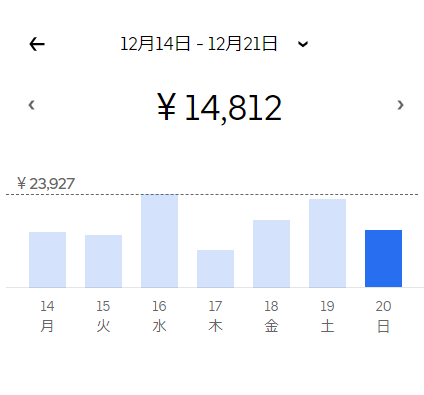
Task: Click the back arrow icon
Action: pyautogui.click(x=37, y=44)
